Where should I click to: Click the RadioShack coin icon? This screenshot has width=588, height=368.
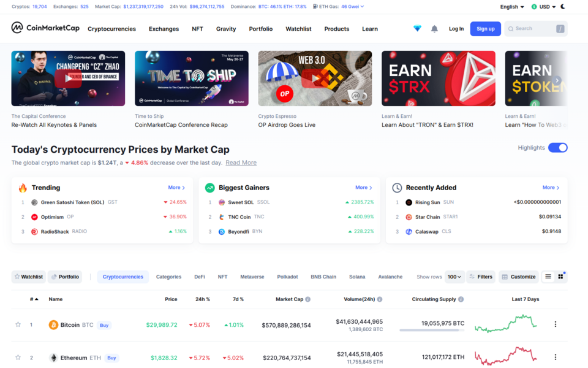tap(34, 232)
